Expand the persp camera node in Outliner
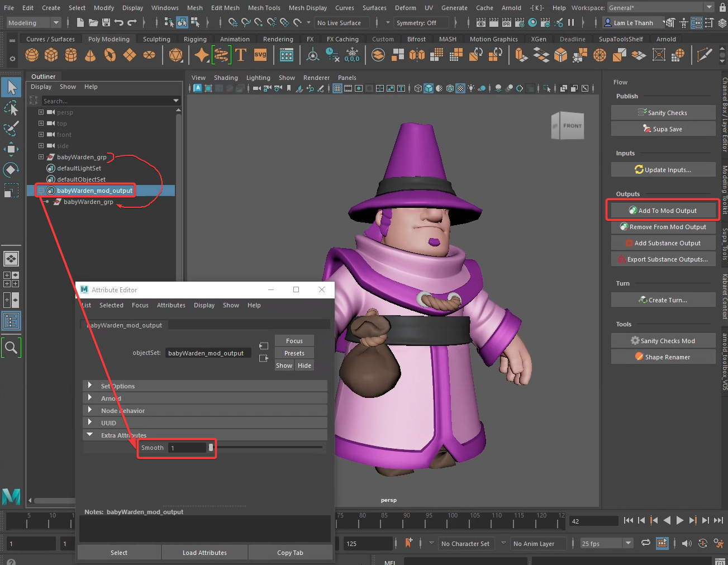The image size is (728, 565). (x=41, y=112)
